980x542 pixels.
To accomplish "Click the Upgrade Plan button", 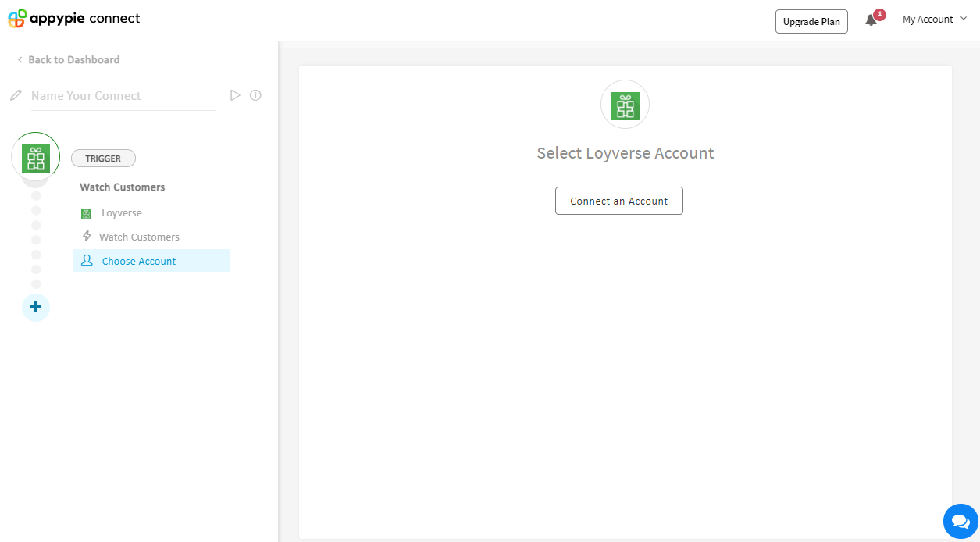I will point(811,22).
